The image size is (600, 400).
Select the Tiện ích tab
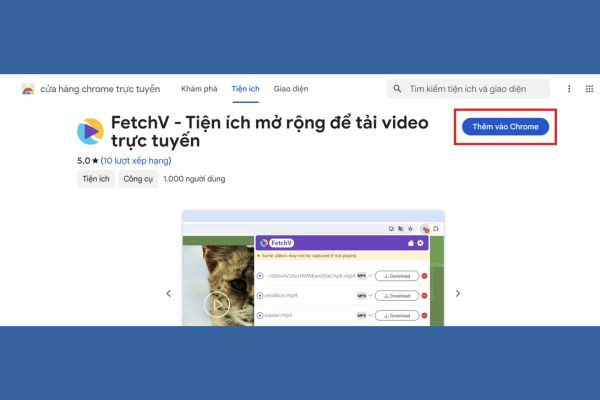pos(245,89)
